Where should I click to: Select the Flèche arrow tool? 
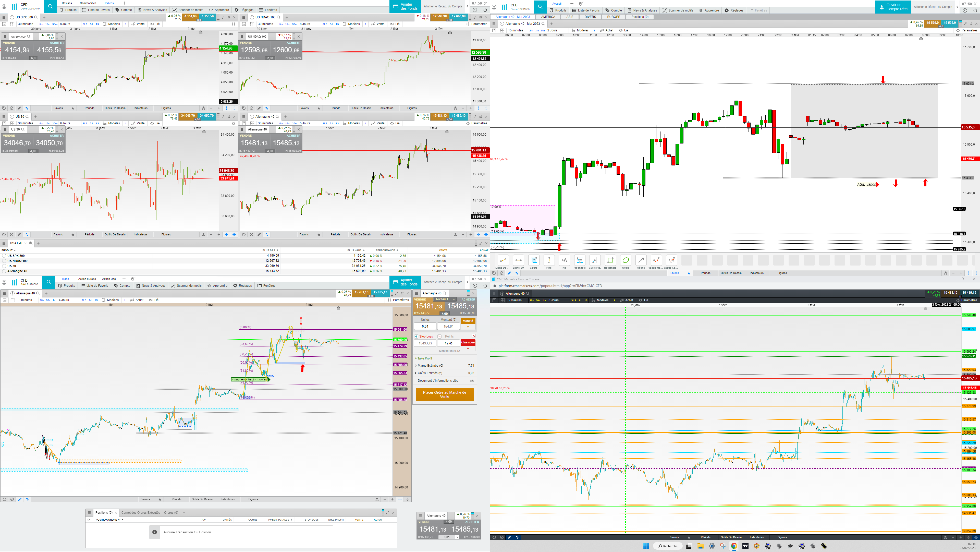(641, 261)
